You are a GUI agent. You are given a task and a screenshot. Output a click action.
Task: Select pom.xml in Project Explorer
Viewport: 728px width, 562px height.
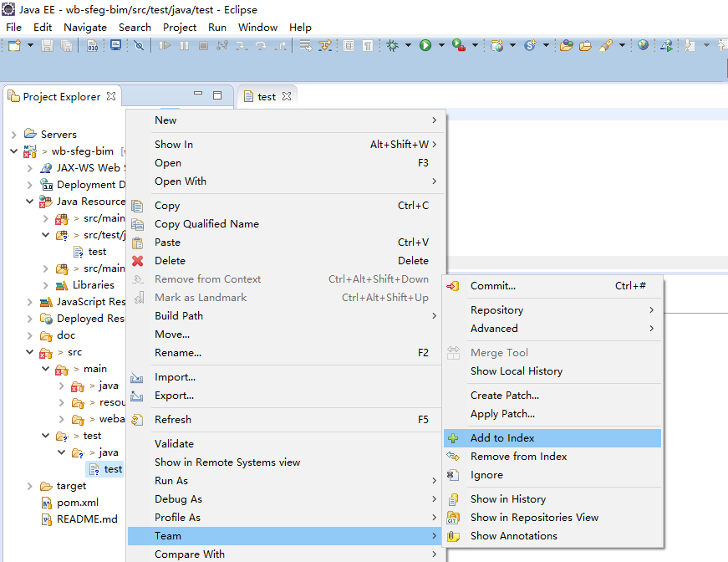(x=78, y=503)
